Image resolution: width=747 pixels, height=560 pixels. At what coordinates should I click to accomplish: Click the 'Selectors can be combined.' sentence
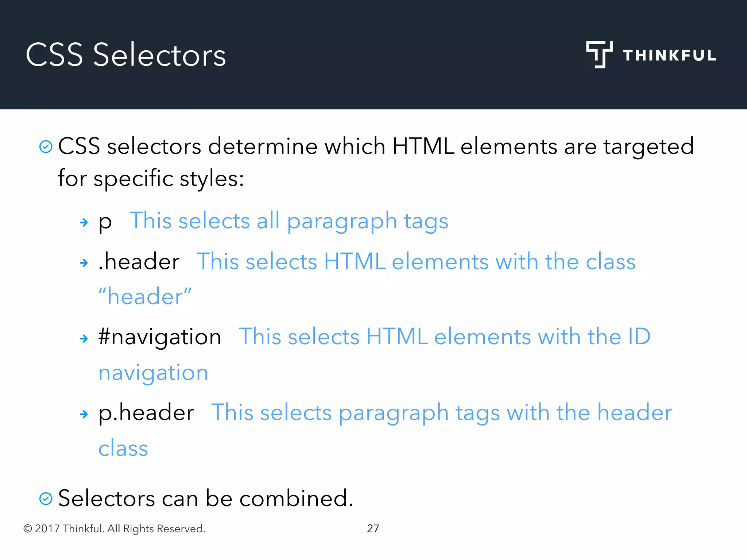pos(206,498)
